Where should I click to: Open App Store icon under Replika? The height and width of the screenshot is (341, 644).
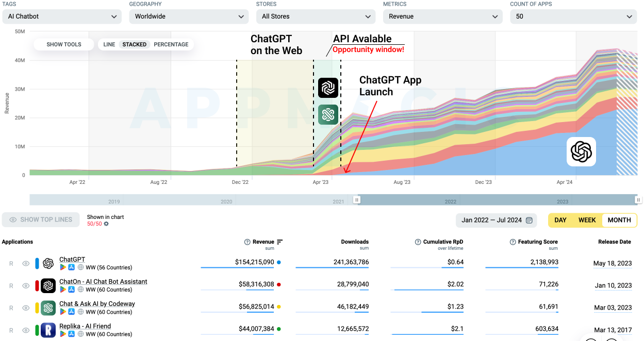click(x=72, y=334)
